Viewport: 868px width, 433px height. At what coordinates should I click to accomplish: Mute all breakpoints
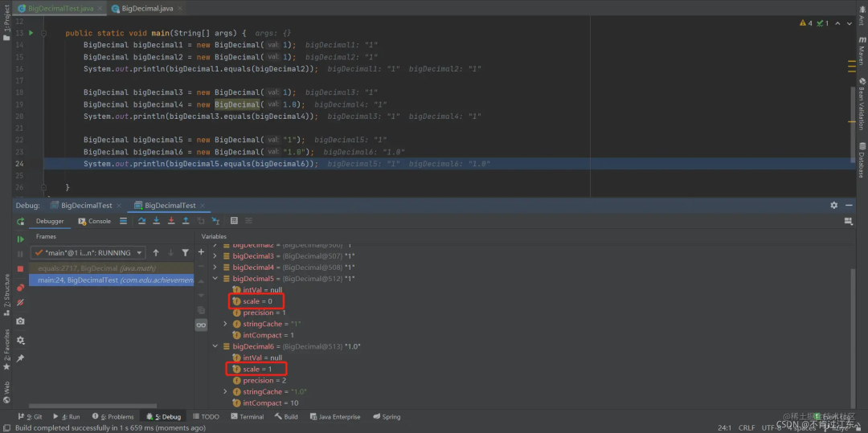pyautogui.click(x=20, y=303)
